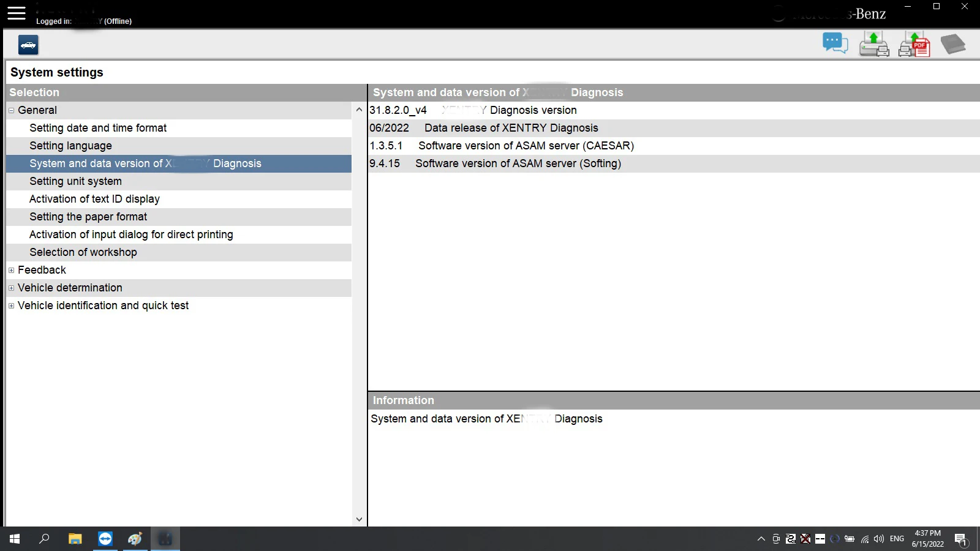
Task: Select Selection of workshop
Action: coord(179,252)
